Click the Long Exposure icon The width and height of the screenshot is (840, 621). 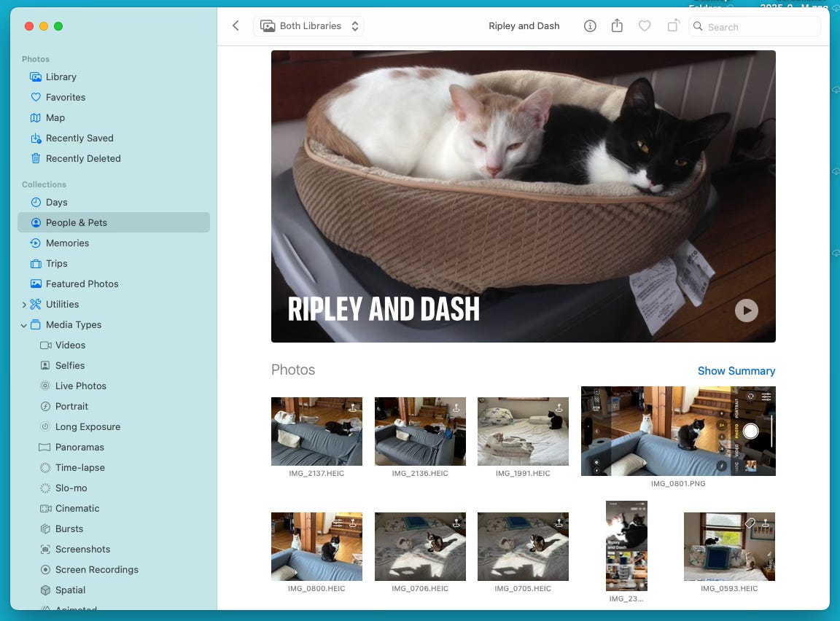coord(45,426)
